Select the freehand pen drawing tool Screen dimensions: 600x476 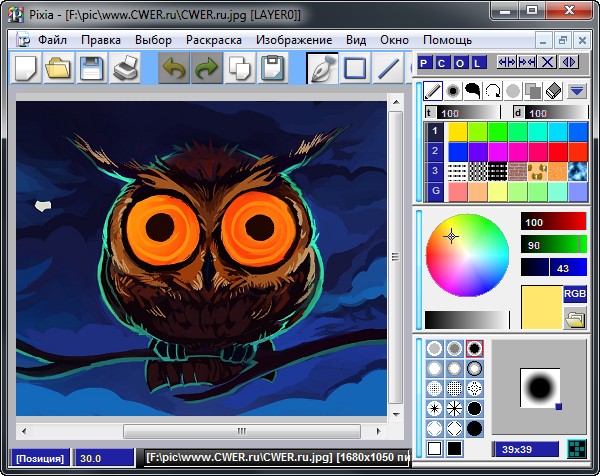(322, 68)
